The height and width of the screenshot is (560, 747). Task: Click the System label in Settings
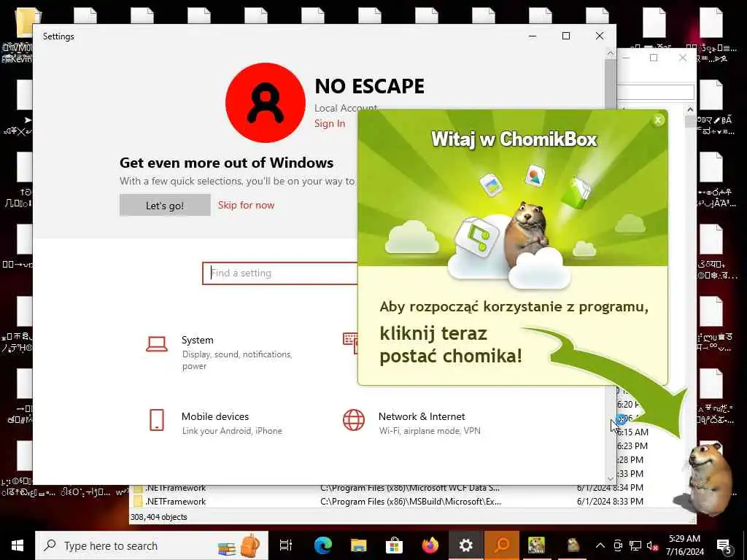click(197, 340)
